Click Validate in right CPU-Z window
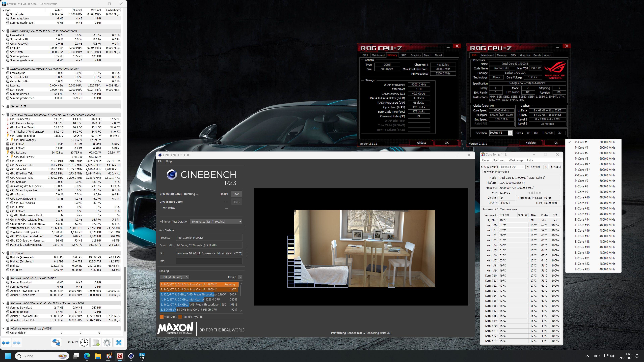This screenshot has width=644, height=362. click(x=530, y=143)
